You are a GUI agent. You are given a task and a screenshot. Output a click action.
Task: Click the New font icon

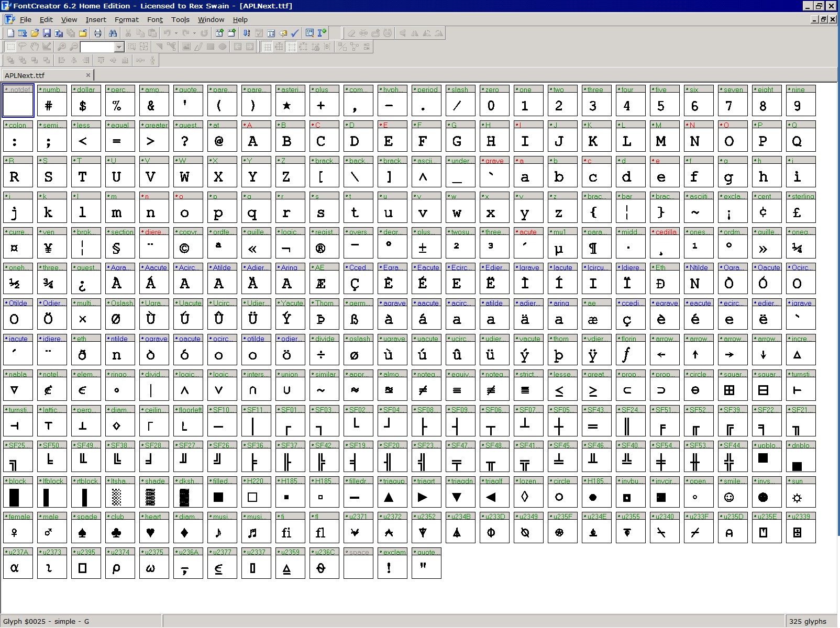click(10, 33)
